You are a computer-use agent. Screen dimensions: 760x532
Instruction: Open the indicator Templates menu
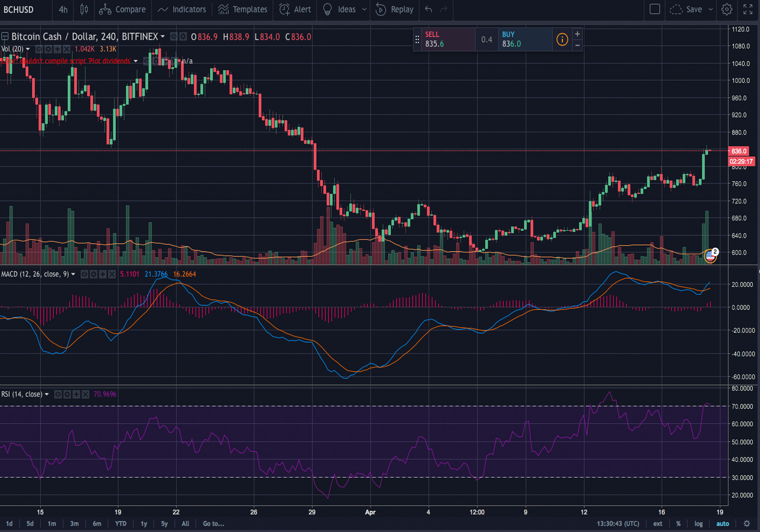tap(243, 9)
